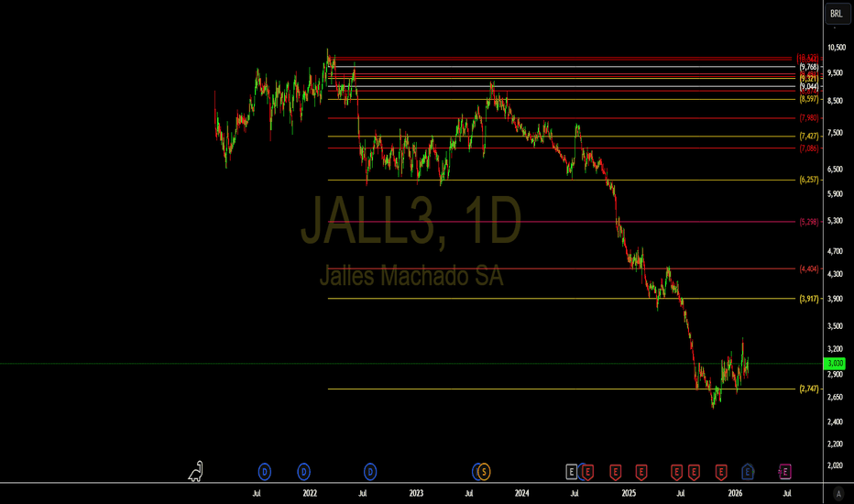Open the gray earnings 'E' marker
Screen dimensions: 854x504
(571, 472)
